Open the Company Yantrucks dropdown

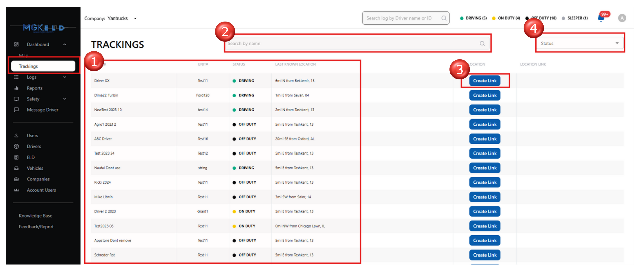pyautogui.click(x=135, y=19)
